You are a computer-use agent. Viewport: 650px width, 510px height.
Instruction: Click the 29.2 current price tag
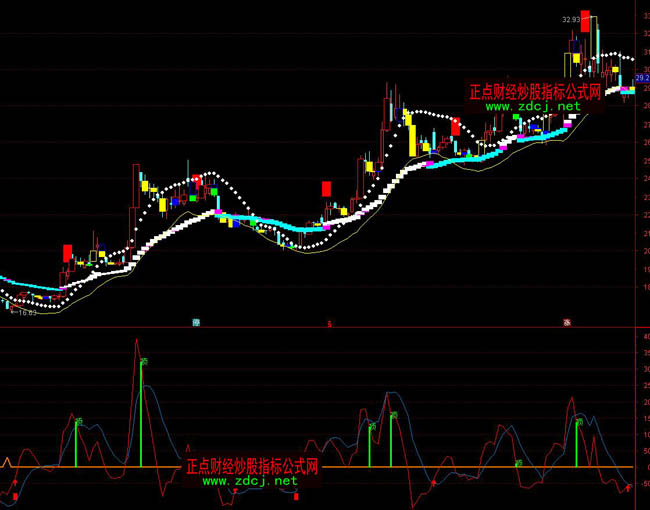click(642, 78)
